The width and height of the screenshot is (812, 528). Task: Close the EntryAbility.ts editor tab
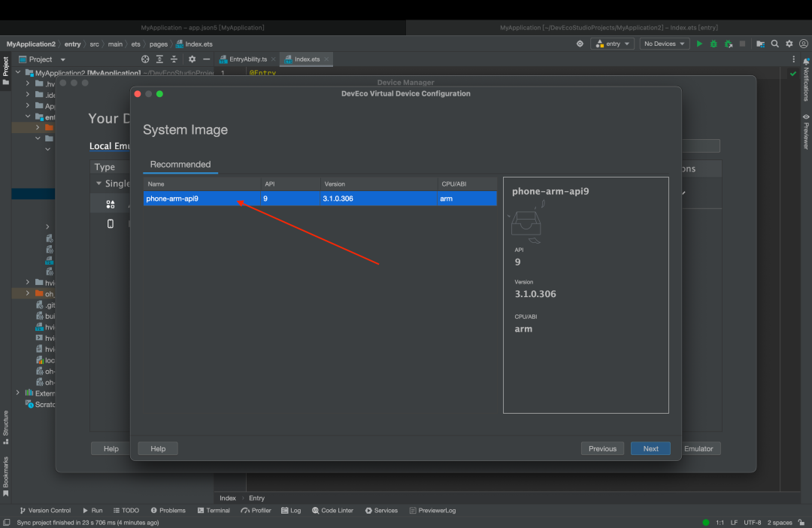(273, 59)
